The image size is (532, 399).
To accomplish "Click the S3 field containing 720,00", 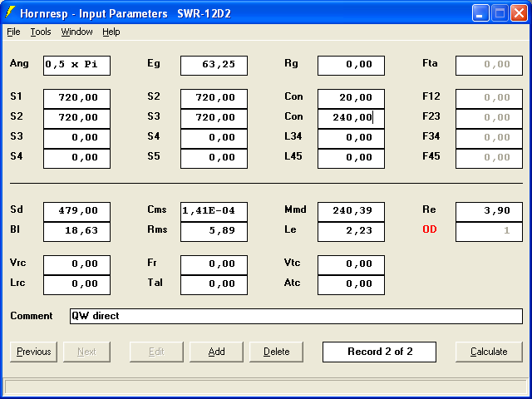I will click(x=214, y=119).
